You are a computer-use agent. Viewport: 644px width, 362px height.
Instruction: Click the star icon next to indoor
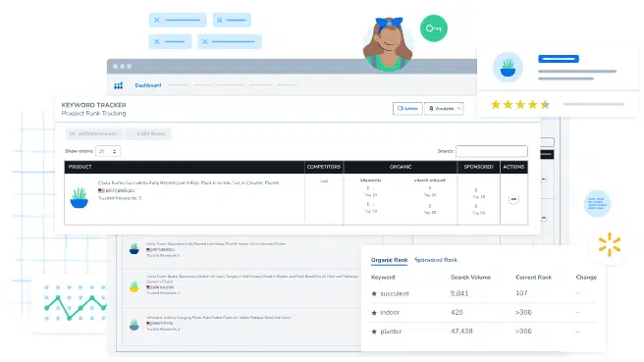pos(374,313)
